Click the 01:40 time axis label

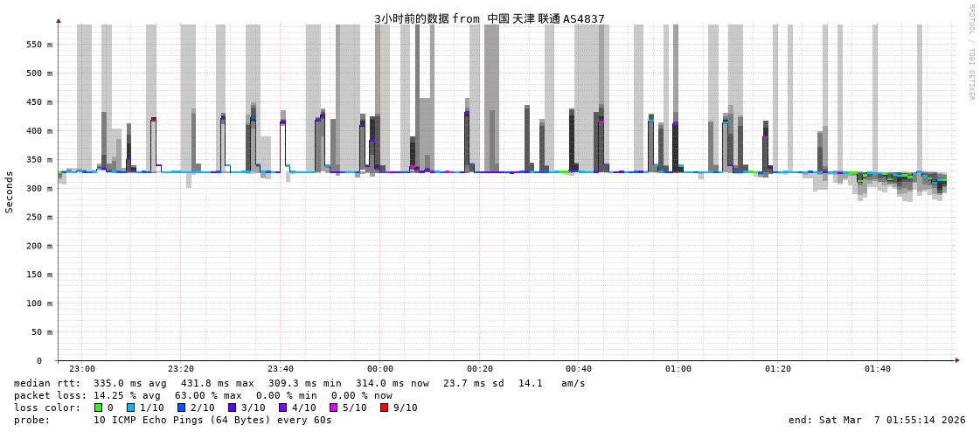tap(878, 369)
